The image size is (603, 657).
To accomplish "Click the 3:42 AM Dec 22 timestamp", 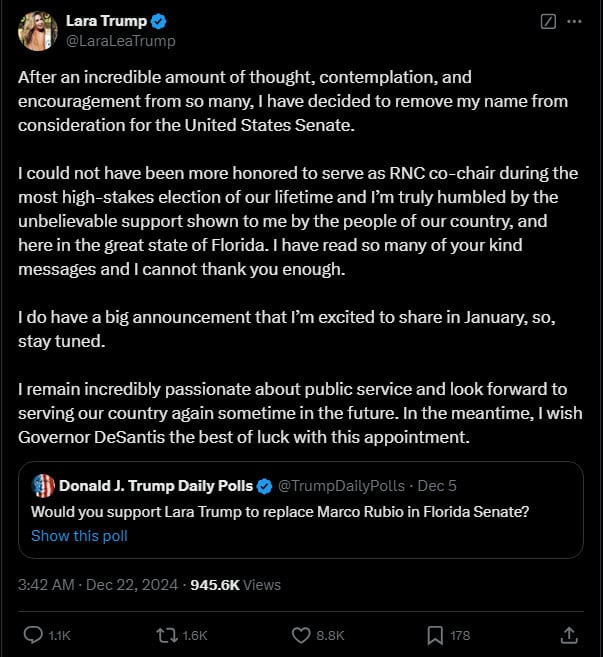I will point(100,584).
